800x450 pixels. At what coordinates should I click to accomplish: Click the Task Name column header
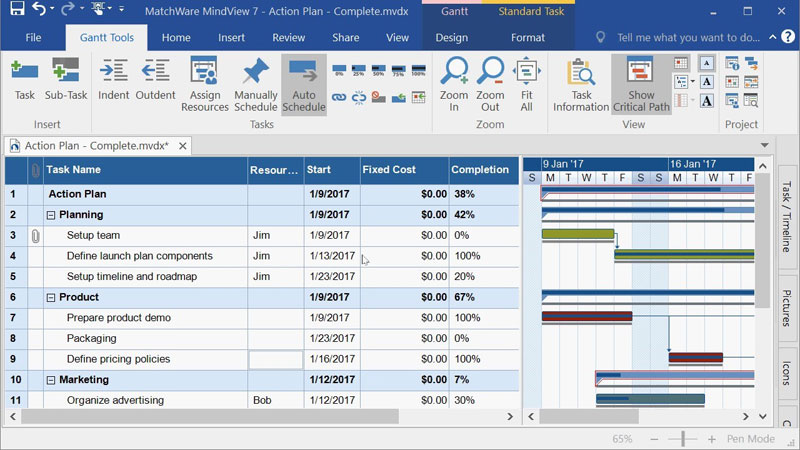pyautogui.click(x=145, y=170)
